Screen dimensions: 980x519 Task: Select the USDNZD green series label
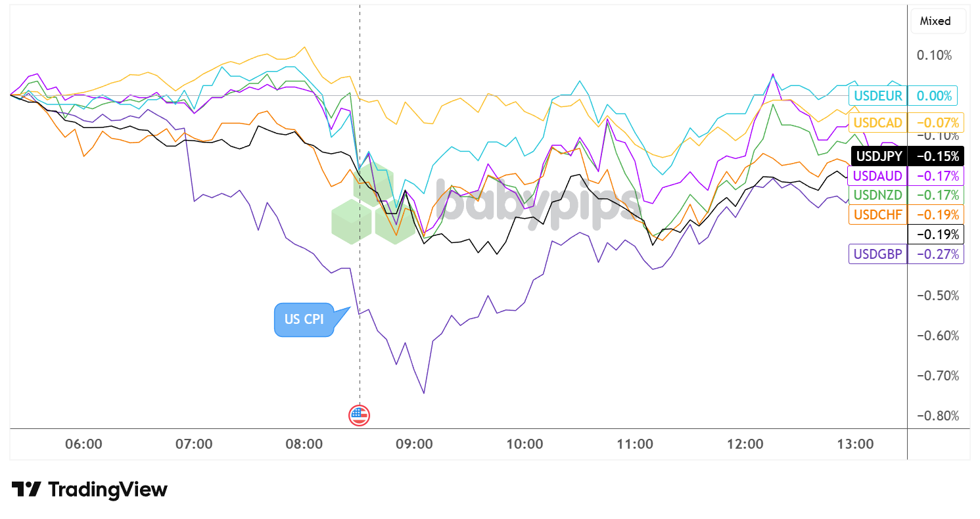click(877, 195)
